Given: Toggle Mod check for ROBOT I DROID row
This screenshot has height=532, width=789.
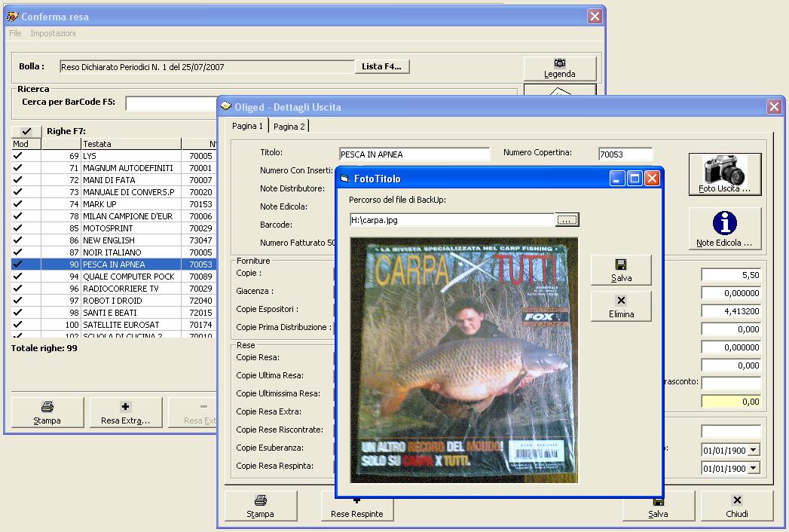Looking at the screenshot, I should pos(17,301).
